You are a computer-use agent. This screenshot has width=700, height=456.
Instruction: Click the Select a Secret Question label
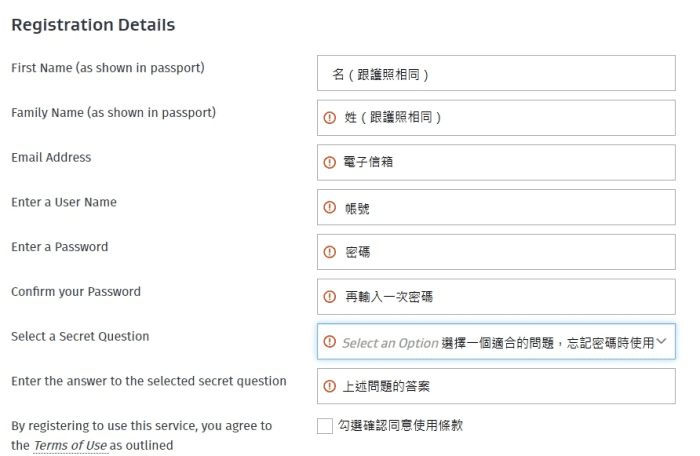click(x=80, y=336)
